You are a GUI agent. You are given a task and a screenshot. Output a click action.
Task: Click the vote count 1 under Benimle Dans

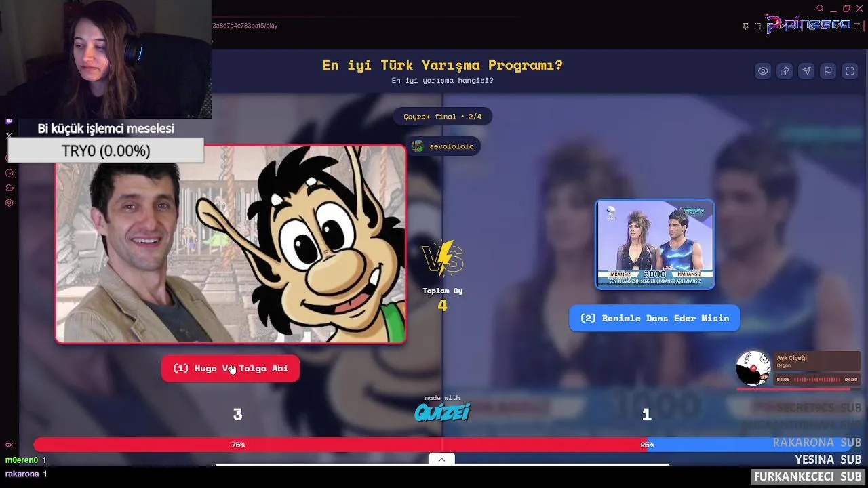646,414
